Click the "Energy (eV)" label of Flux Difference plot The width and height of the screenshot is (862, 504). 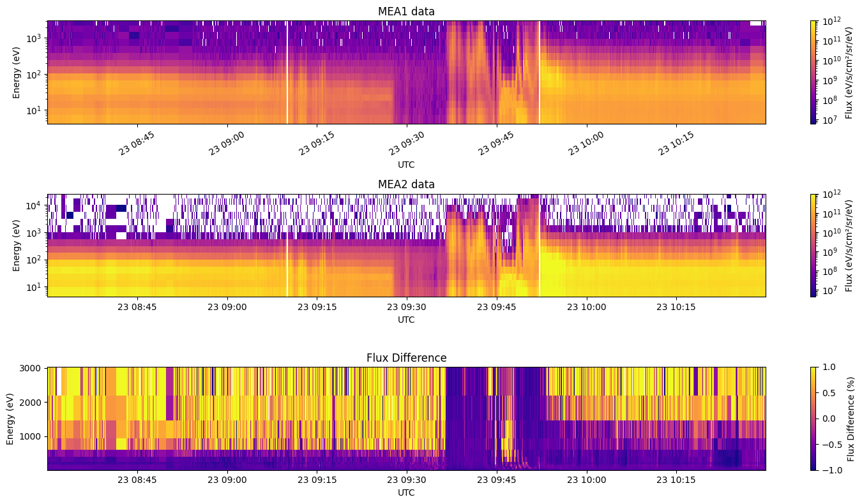pos(11,419)
